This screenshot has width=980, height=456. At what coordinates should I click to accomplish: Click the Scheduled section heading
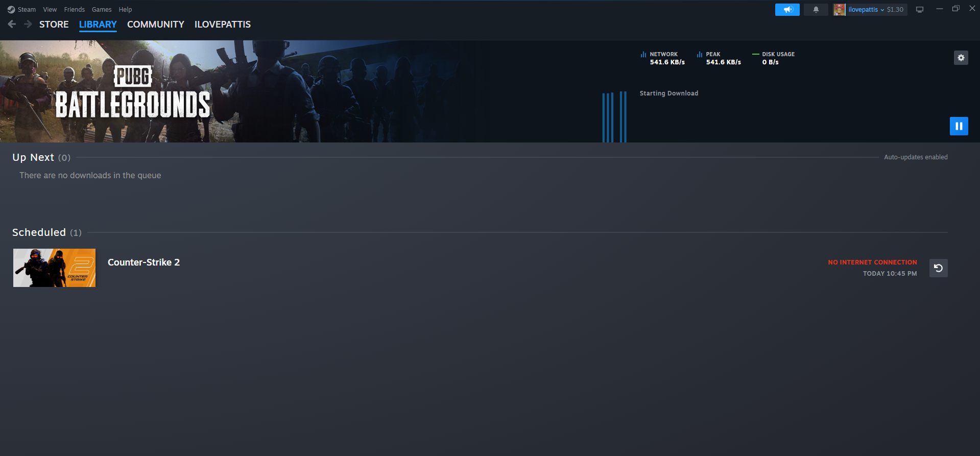click(x=39, y=232)
